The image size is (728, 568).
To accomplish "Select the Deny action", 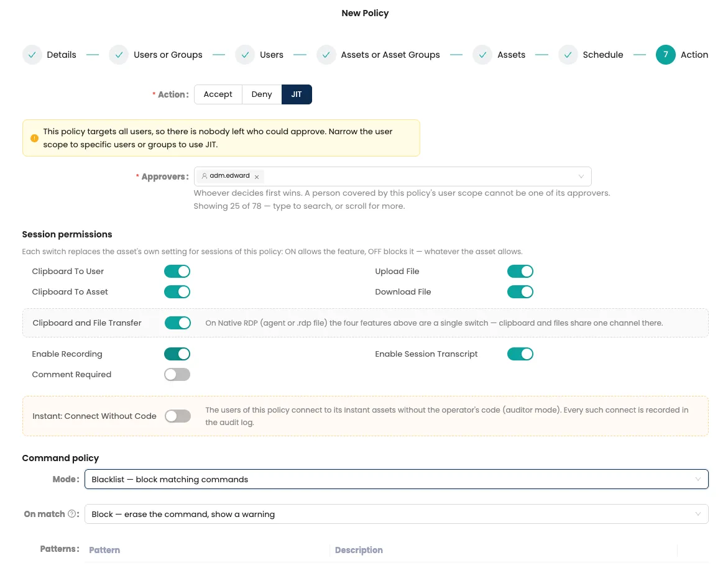I will pyautogui.click(x=262, y=94).
